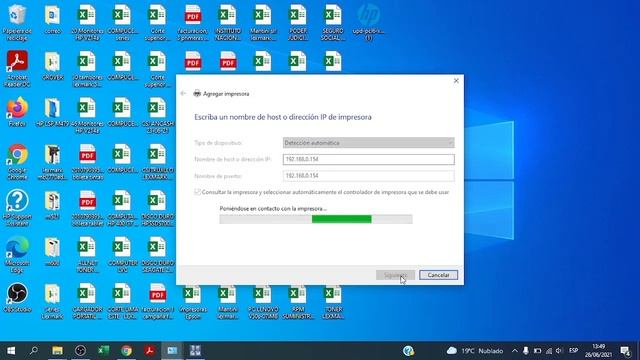Open the clock showing 13:49

pos(598,351)
